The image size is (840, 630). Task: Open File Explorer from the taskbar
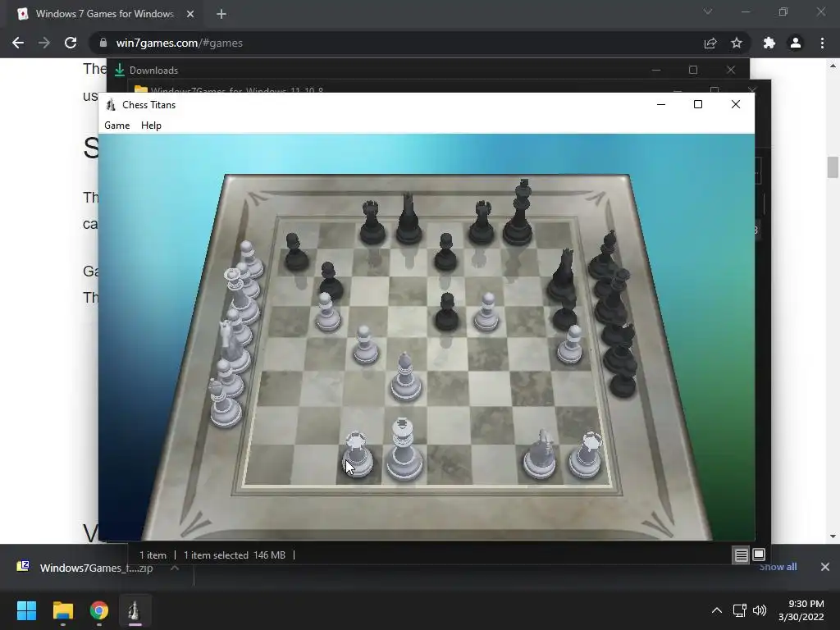click(x=62, y=610)
